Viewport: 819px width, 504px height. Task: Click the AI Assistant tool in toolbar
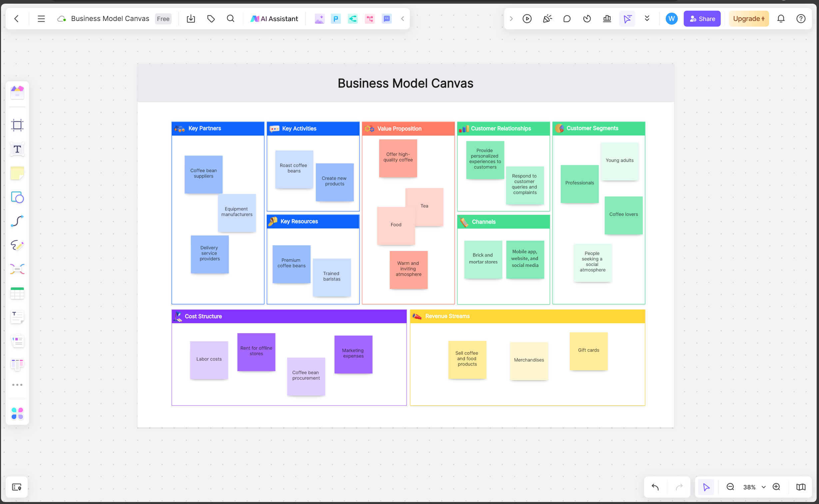274,19
